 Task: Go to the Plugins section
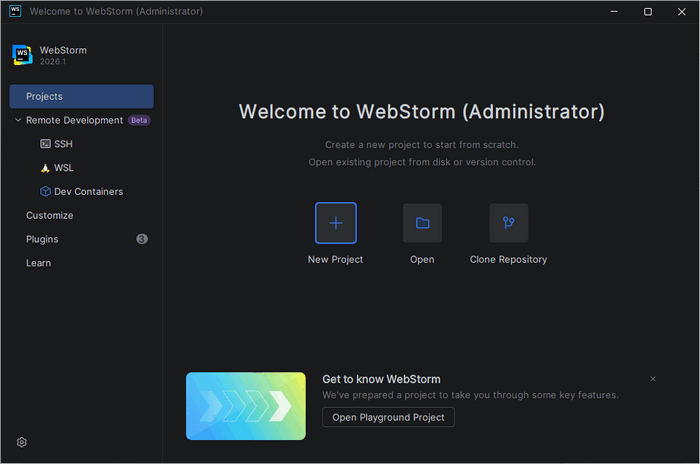pyautogui.click(x=42, y=239)
